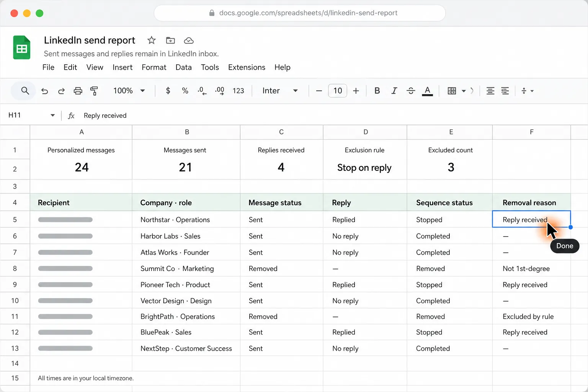Image resolution: width=588 pixels, height=392 pixels.
Task: Select column D header
Action: click(365, 132)
